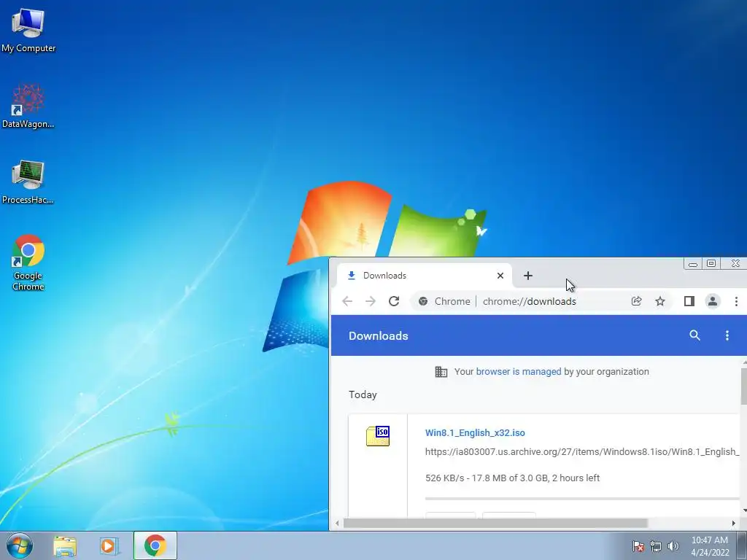Open Google Chrome desktop shortcut
Viewport: 747px width, 560px height.
pos(28,262)
